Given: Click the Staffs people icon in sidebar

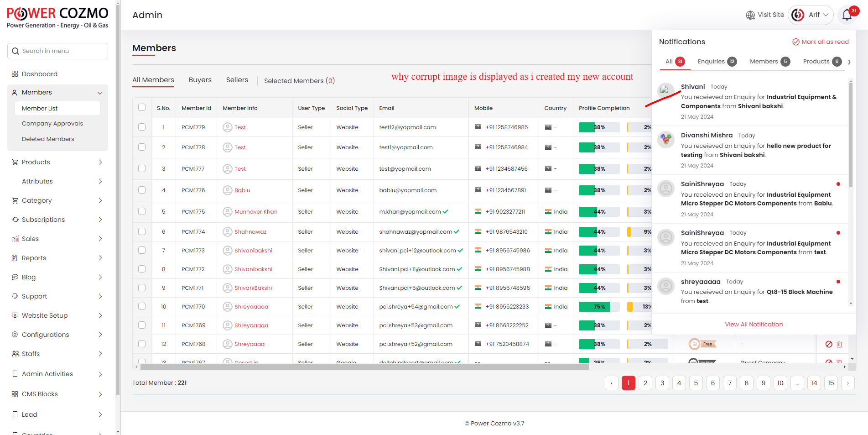Looking at the screenshot, I should click(x=15, y=354).
